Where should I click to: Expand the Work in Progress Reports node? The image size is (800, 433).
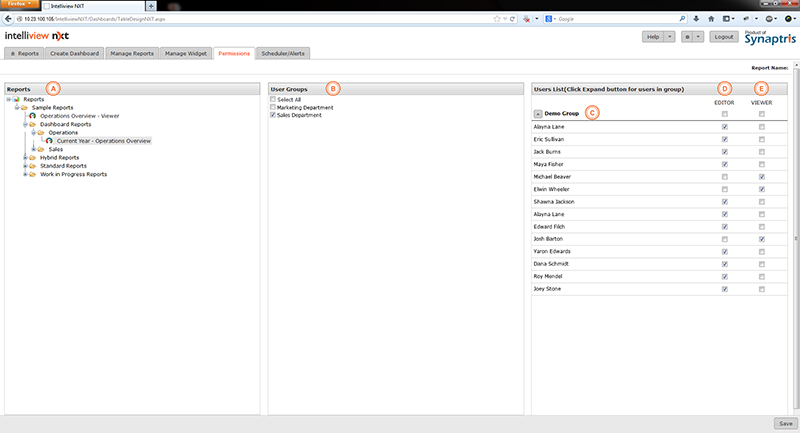[25, 174]
